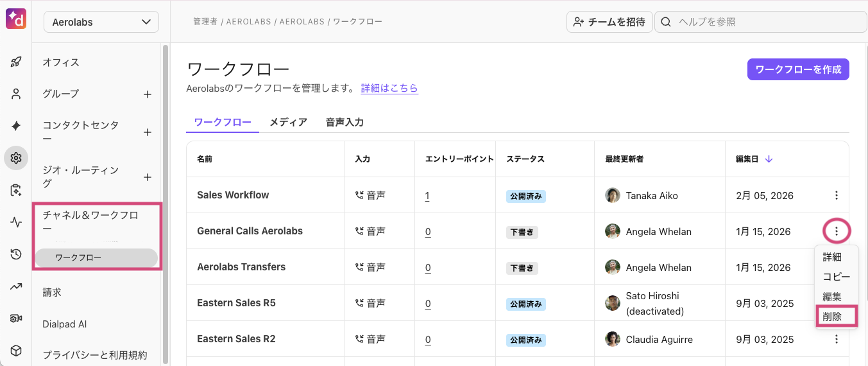
Task: Click the activity pulse icon in rail
Action: (x=16, y=223)
